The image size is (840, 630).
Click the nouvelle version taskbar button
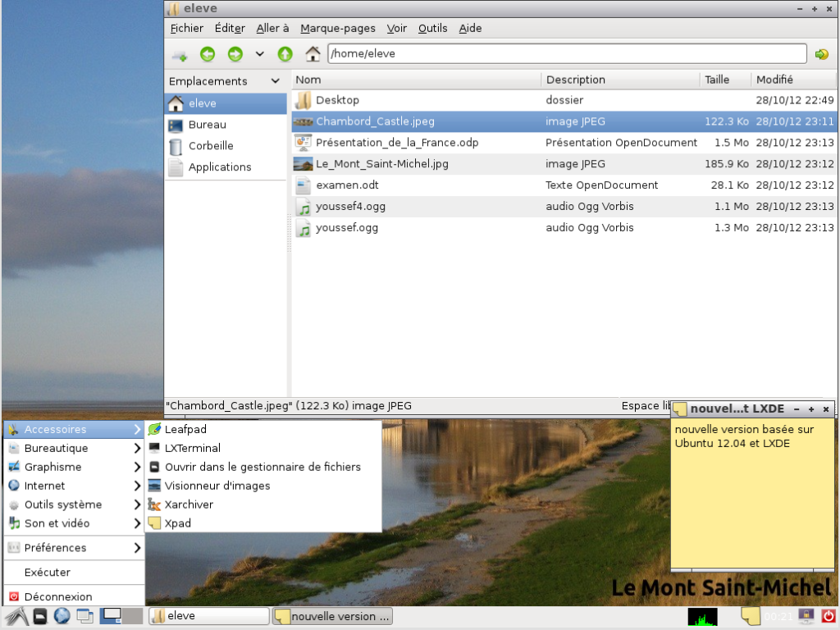click(332, 616)
